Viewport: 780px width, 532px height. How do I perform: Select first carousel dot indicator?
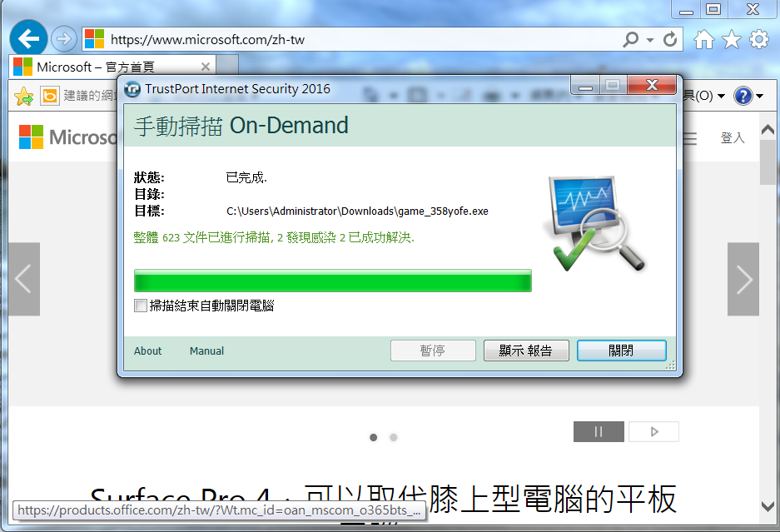tap(374, 437)
